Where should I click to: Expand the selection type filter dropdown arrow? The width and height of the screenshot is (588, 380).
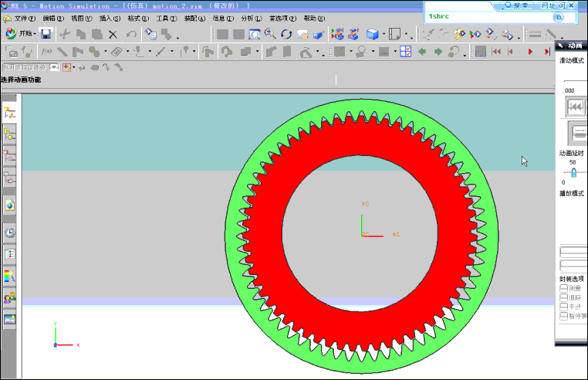pos(74,68)
